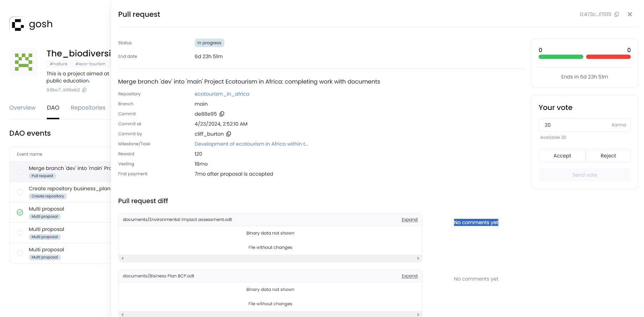This screenshot has width=644, height=317.
Task: Select the Reject vote option
Action: click(x=608, y=156)
